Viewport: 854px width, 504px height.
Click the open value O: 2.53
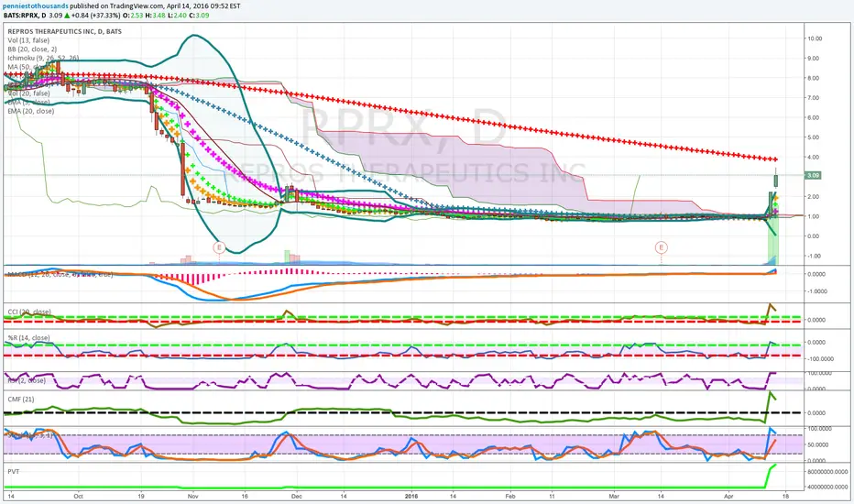click(134, 16)
